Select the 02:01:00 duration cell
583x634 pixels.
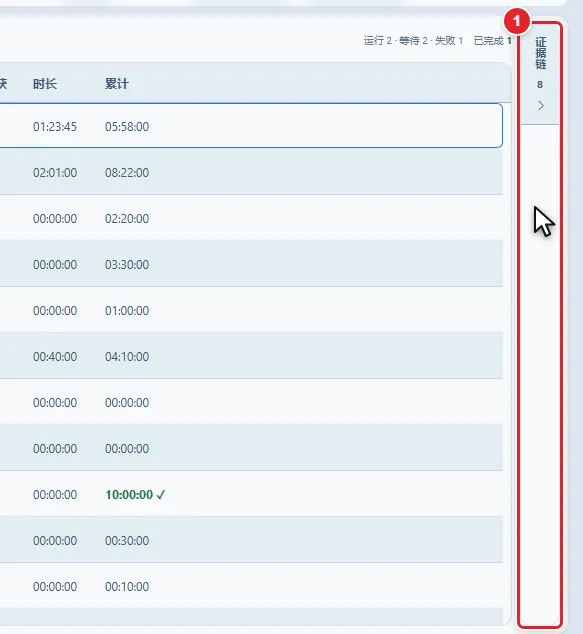tap(55, 173)
